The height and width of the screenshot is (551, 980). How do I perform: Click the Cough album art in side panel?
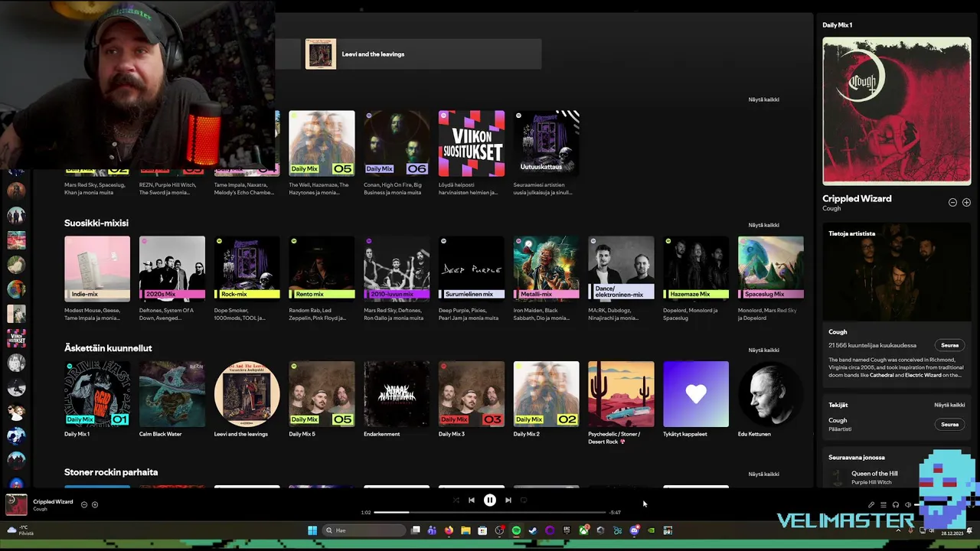897,111
